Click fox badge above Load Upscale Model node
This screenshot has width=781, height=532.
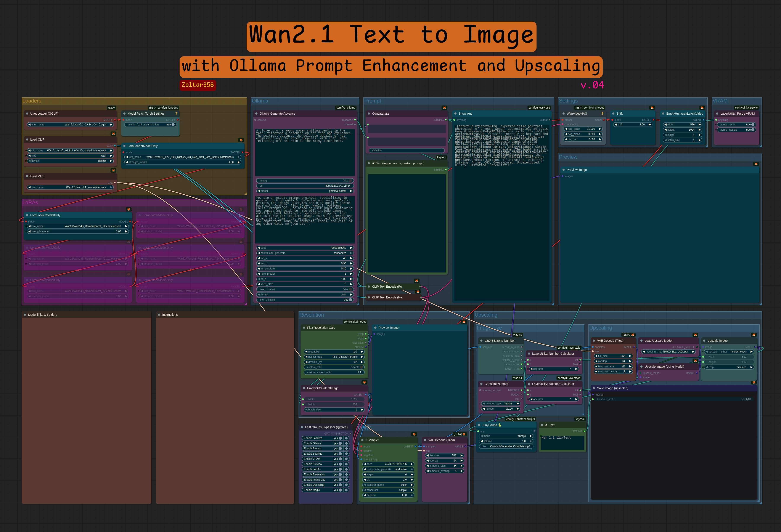click(695, 335)
